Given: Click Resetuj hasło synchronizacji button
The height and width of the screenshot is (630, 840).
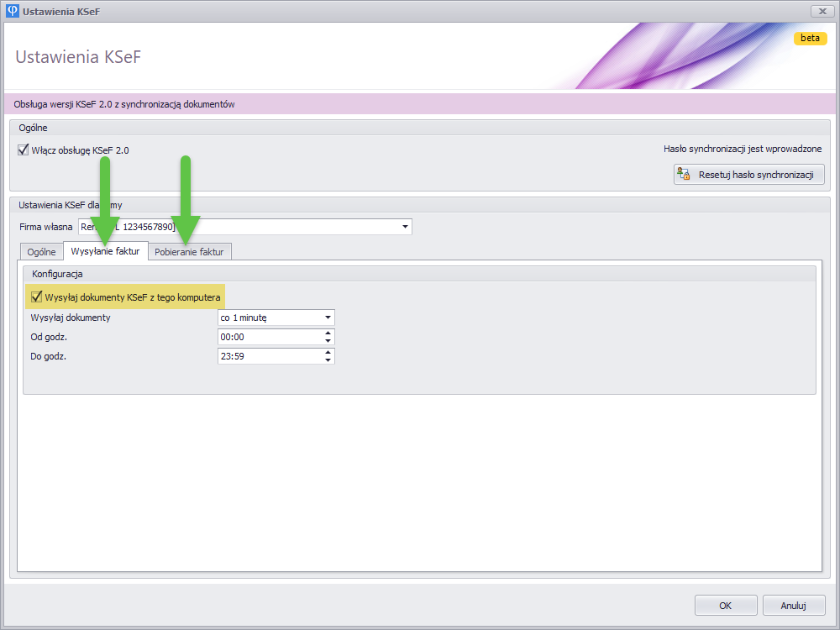Looking at the screenshot, I should [749, 175].
